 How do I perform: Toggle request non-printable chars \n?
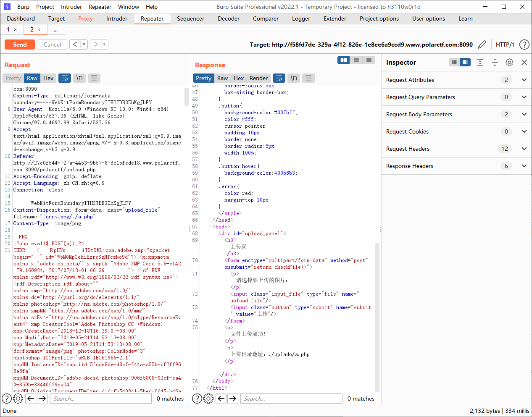coord(79,78)
